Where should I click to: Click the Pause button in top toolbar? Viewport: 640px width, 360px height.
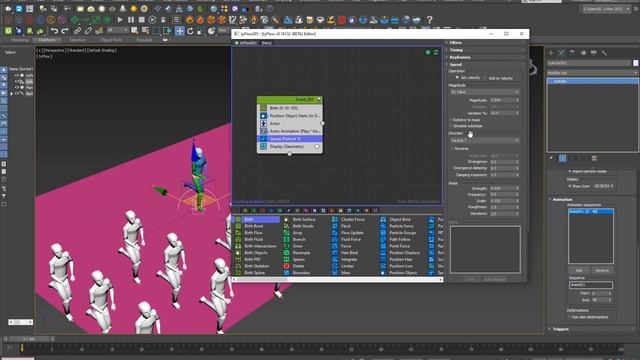pyautogui.click(x=131, y=20)
